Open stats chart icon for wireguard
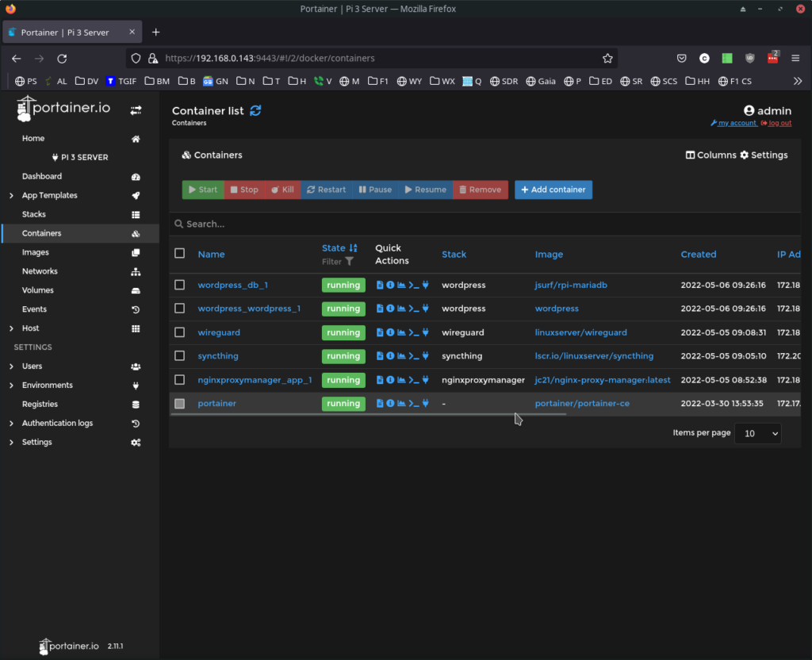 pyautogui.click(x=401, y=332)
